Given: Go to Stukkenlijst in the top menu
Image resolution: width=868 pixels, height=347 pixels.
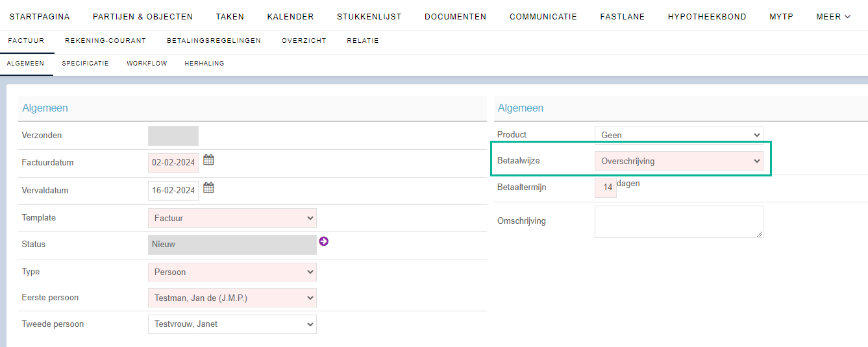Looking at the screenshot, I should (x=369, y=17).
